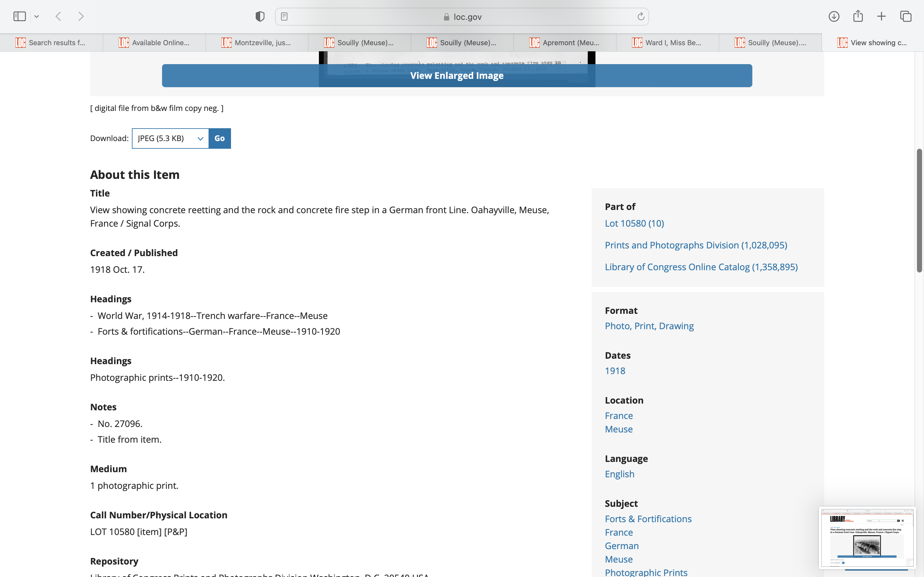Click the forward navigation arrow
924x577 pixels.
point(81,16)
